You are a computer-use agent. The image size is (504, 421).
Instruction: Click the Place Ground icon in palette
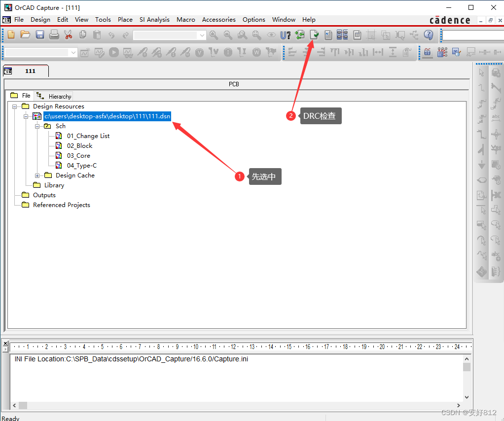pyautogui.click(x=481, y=165)
